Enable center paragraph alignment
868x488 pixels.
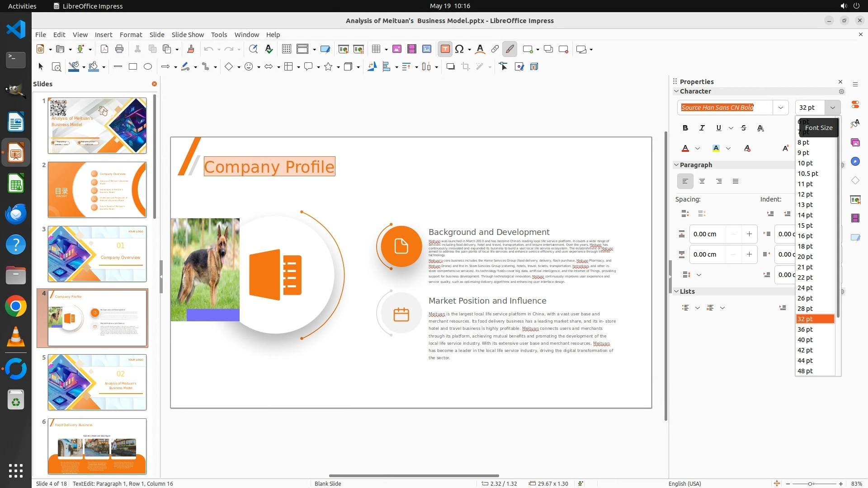click(702, 181)
